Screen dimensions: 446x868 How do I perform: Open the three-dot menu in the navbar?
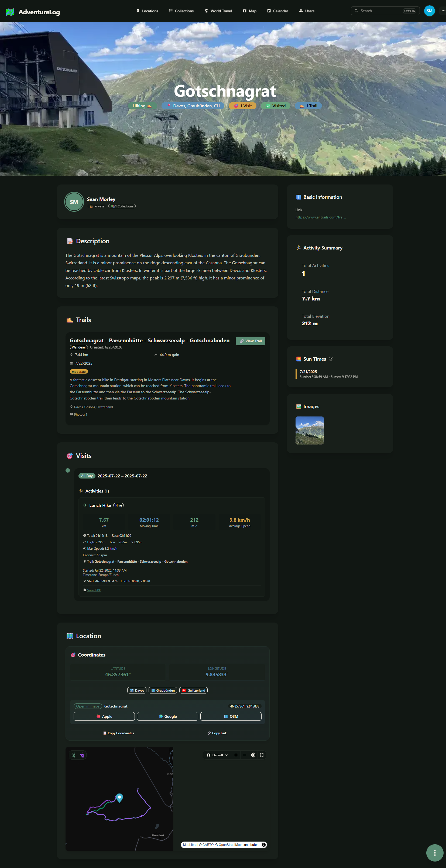click(x=443, y=11)
